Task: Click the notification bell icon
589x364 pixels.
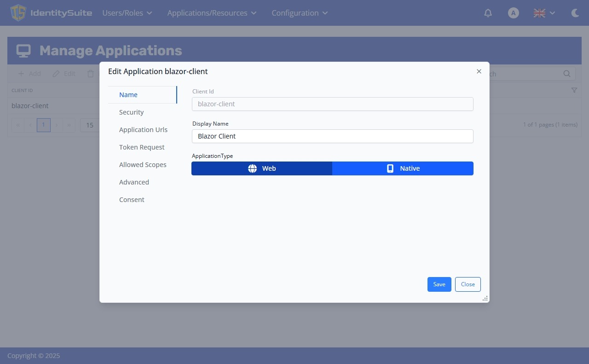Action: coord(488,13)
